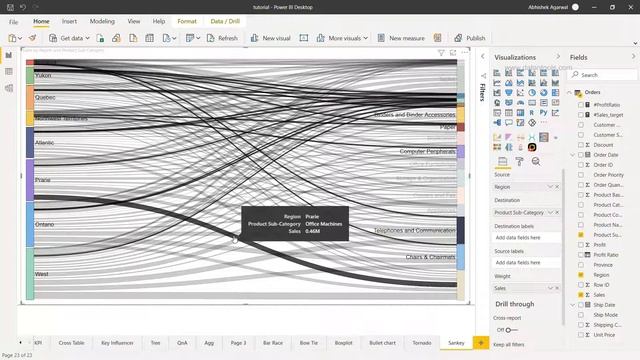Open the File menu

(13, 22)
